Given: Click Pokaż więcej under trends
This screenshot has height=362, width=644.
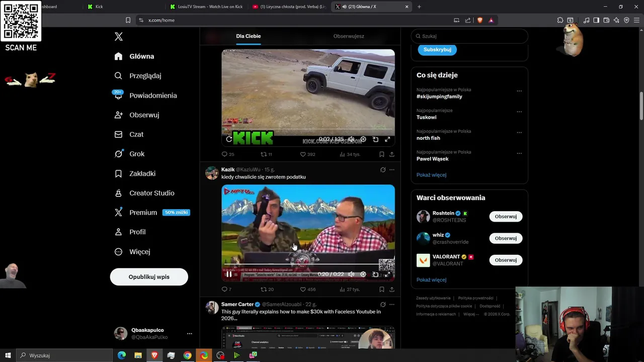Looking at the screenshot, I should click(x=431, y=175).
